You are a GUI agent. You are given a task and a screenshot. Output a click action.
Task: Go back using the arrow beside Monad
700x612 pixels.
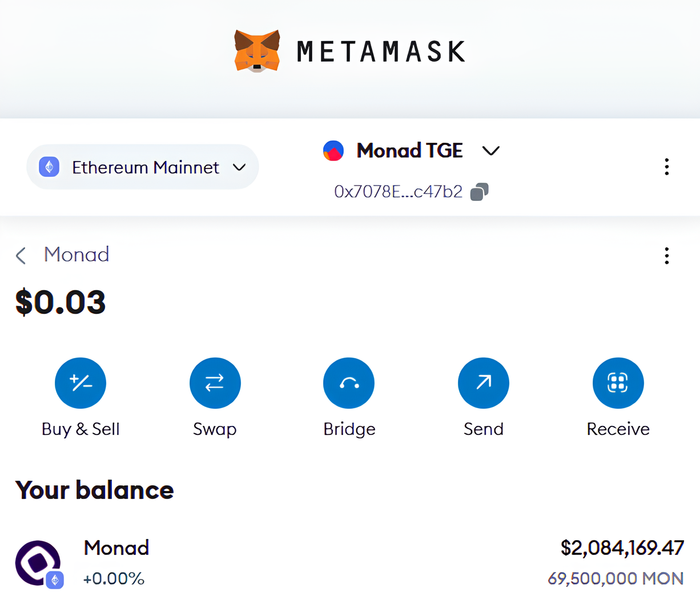21,255
